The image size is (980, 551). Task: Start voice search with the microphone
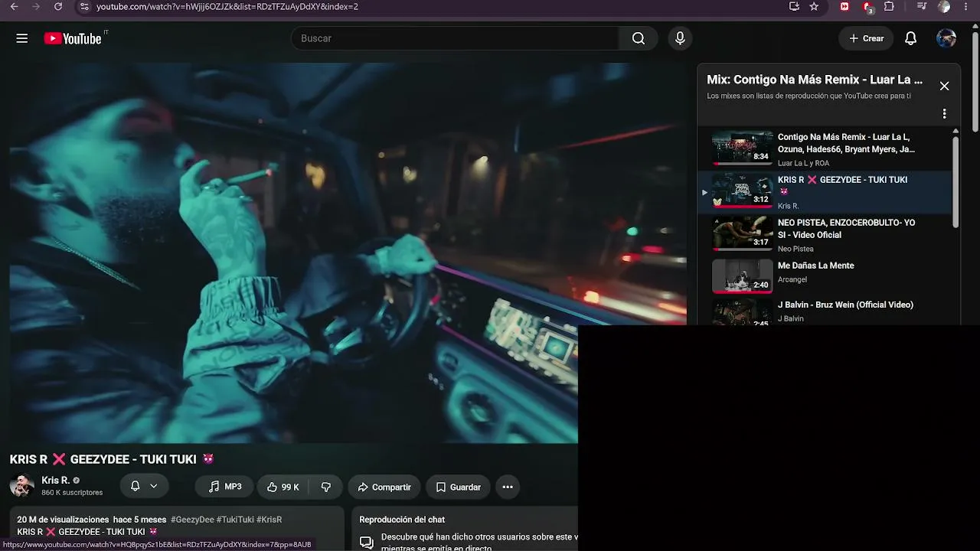(680, 38)
